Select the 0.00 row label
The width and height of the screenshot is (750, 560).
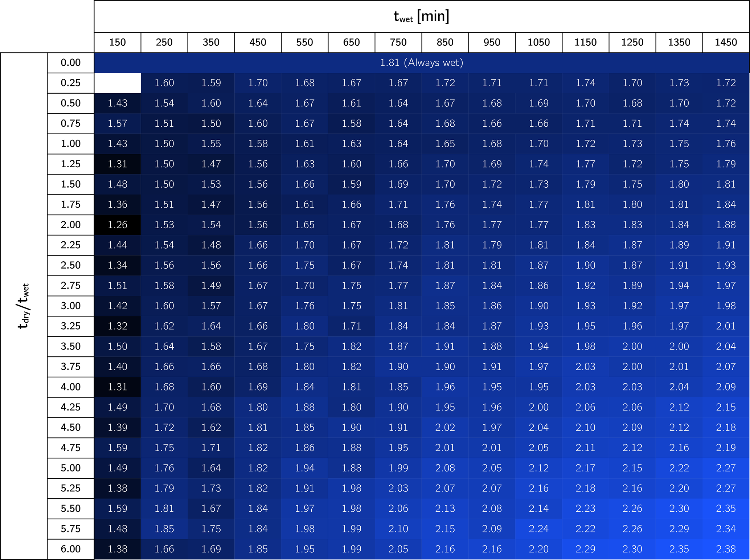click(x=71, y=63)
